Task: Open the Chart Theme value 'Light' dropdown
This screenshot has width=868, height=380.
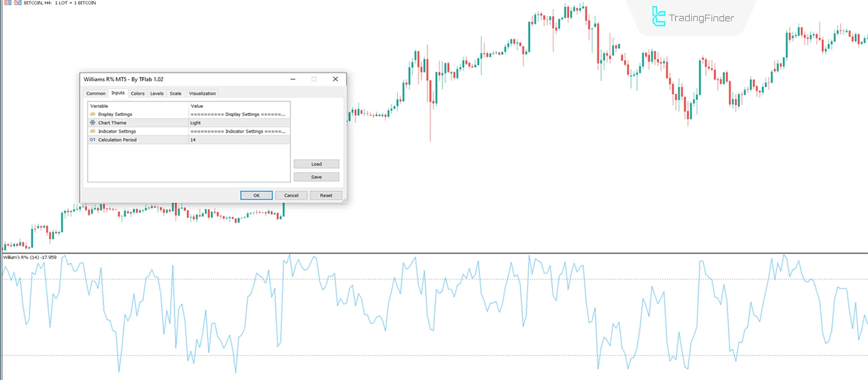Action: 239,123
